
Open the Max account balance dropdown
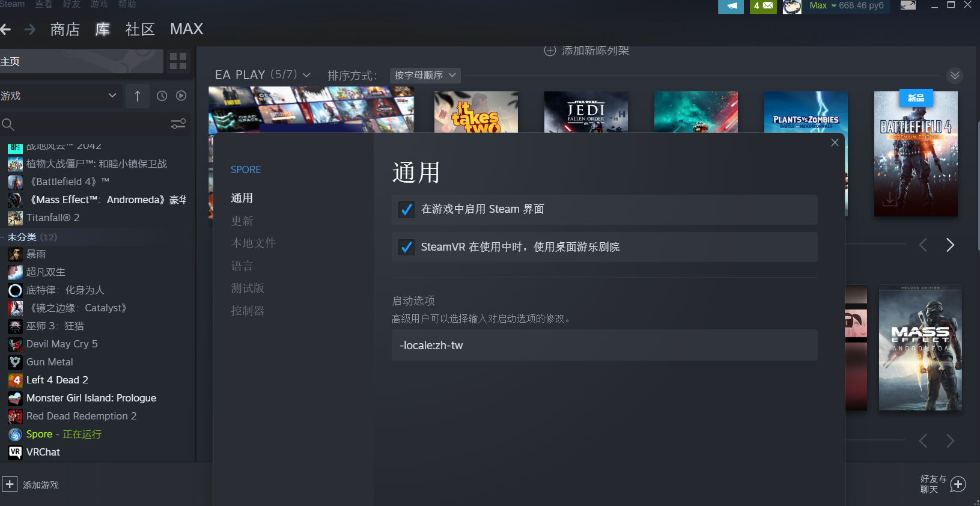(847, 5)
